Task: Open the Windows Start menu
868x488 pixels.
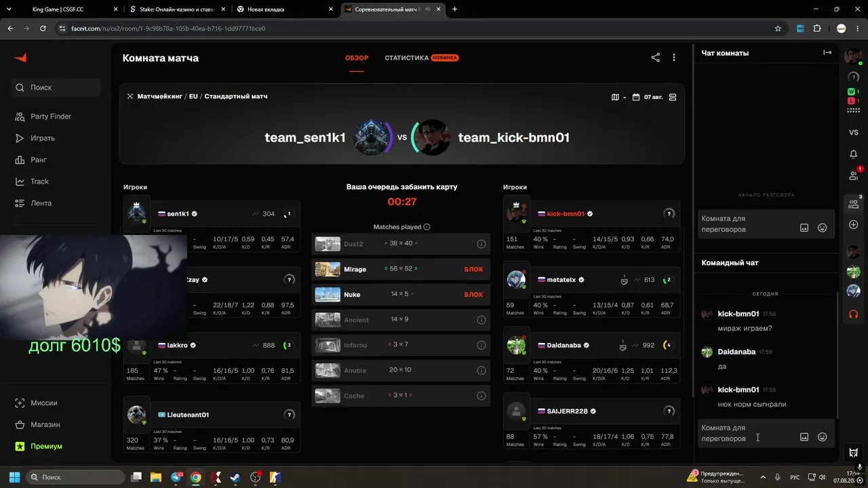Action: point(14,477)
